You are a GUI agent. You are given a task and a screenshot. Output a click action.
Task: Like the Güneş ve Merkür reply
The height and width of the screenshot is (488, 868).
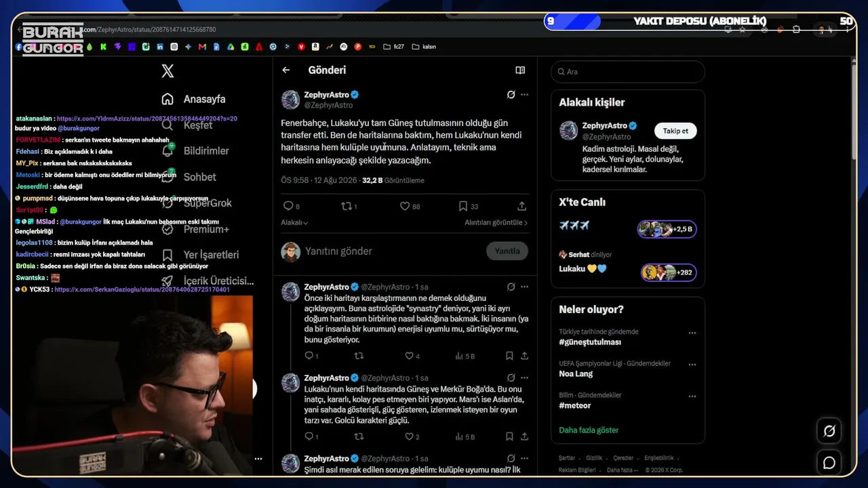point(412,436)
